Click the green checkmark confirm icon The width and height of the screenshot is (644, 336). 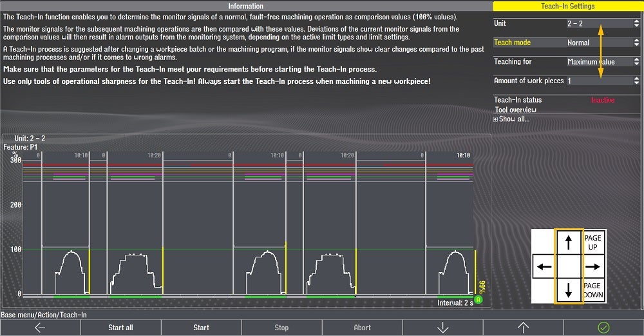(x=603, y=328)
